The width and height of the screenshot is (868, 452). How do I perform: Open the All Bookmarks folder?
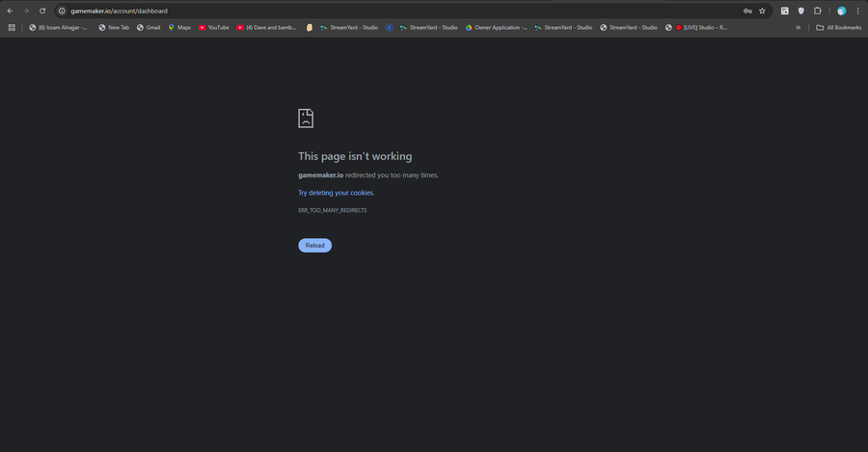(839, 27)
